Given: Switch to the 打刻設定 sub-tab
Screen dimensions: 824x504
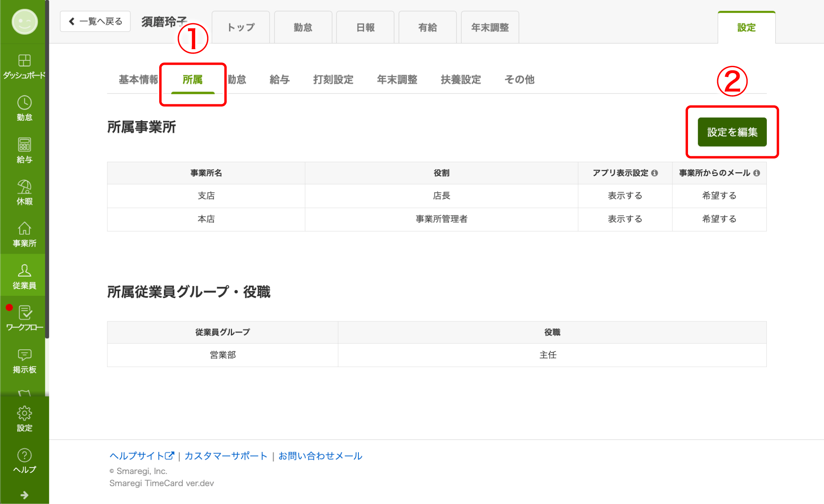Looking at the screenshot, I should click(333, 80).
